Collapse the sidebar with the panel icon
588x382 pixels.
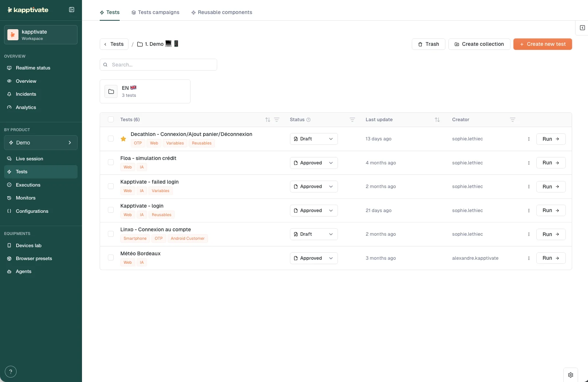(x=72, y=10)
